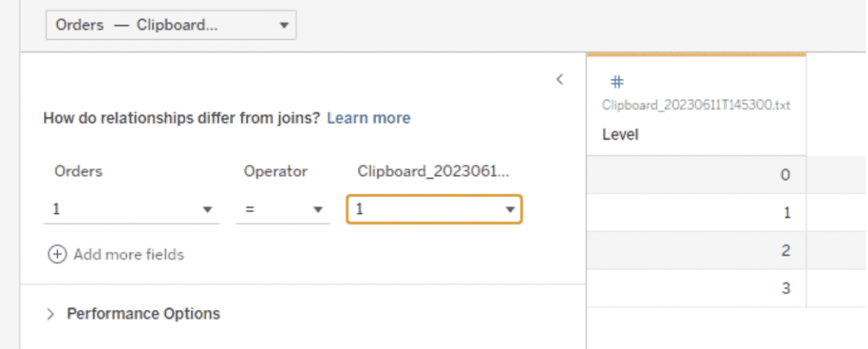Click the Clipboard_20230611T145300.txt source label

tap(696, 106)
